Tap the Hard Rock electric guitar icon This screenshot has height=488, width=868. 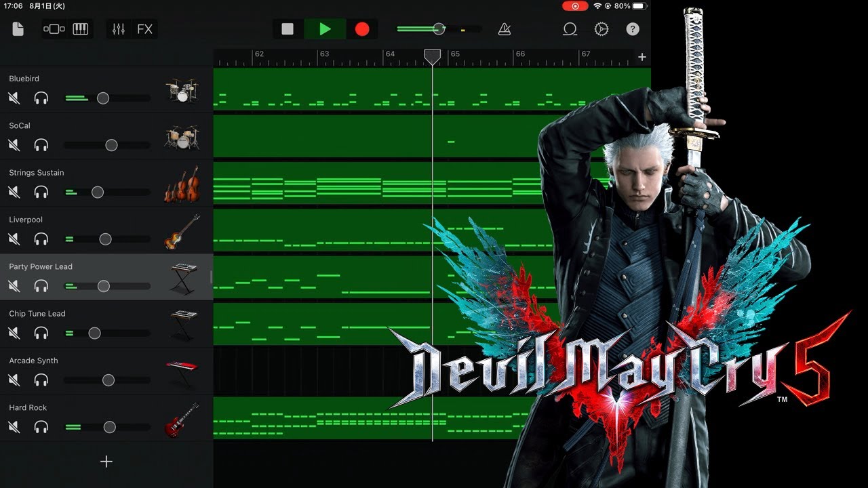[182, 420]
